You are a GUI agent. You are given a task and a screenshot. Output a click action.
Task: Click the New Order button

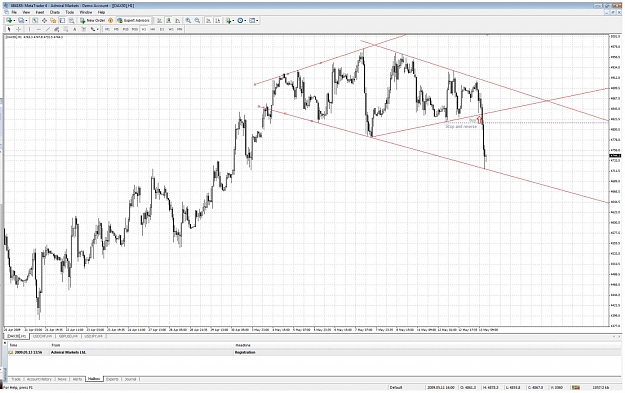[92, 20]
